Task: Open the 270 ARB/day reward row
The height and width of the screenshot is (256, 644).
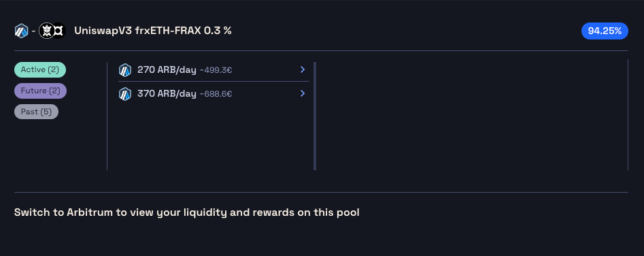Action: (x=214, y=70)
